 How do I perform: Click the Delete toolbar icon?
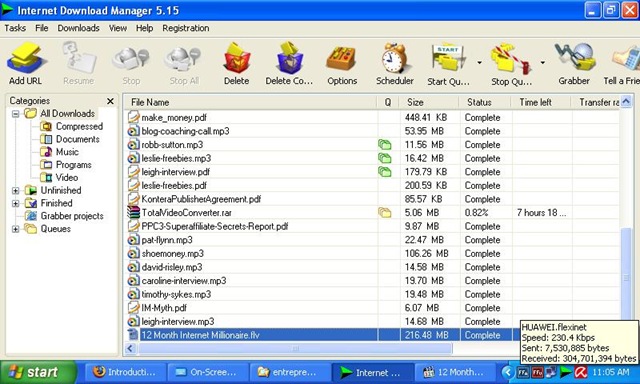click(x=236, y=59)
